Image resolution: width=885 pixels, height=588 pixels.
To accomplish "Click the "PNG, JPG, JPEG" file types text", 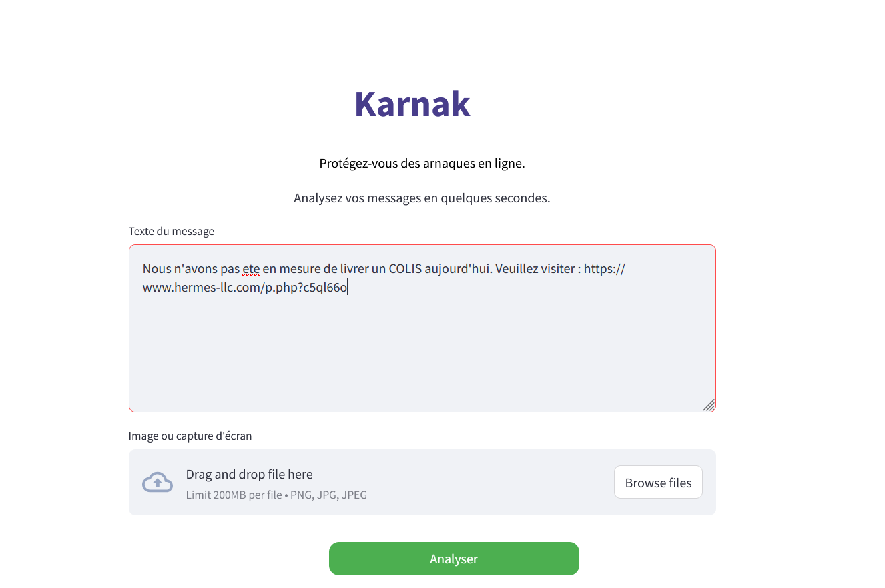I will click(x=328, y=495).
